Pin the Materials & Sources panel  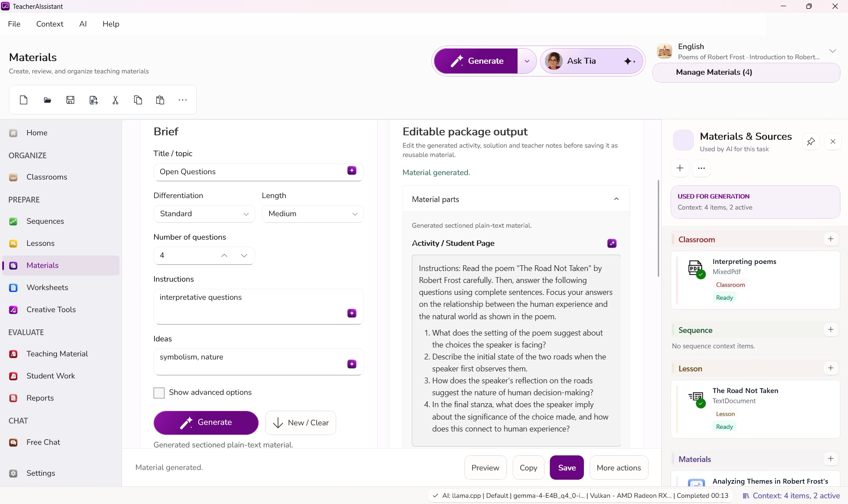click(x=811, y=141)
